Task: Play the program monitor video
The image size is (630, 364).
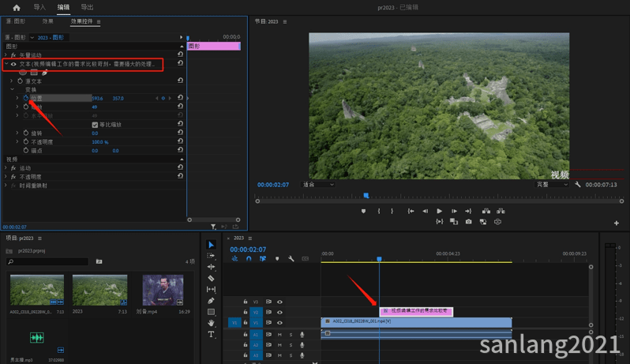Action: coord(440,211)
